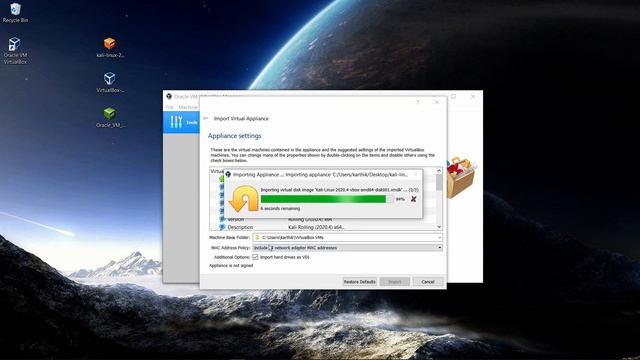Close the Import Virtual Appliance dialog
Viewport: 640px width, 360px height.
click(x=436, y=102)
